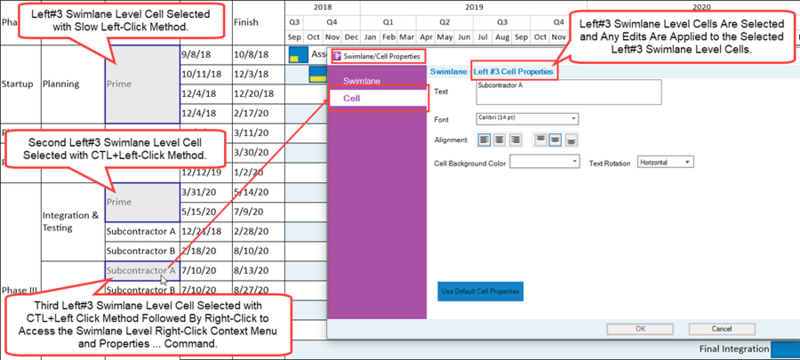This screenshot has width=800, height=360.
Task: Click the 8/10/20 finish date cell
Action: point(258,251)
